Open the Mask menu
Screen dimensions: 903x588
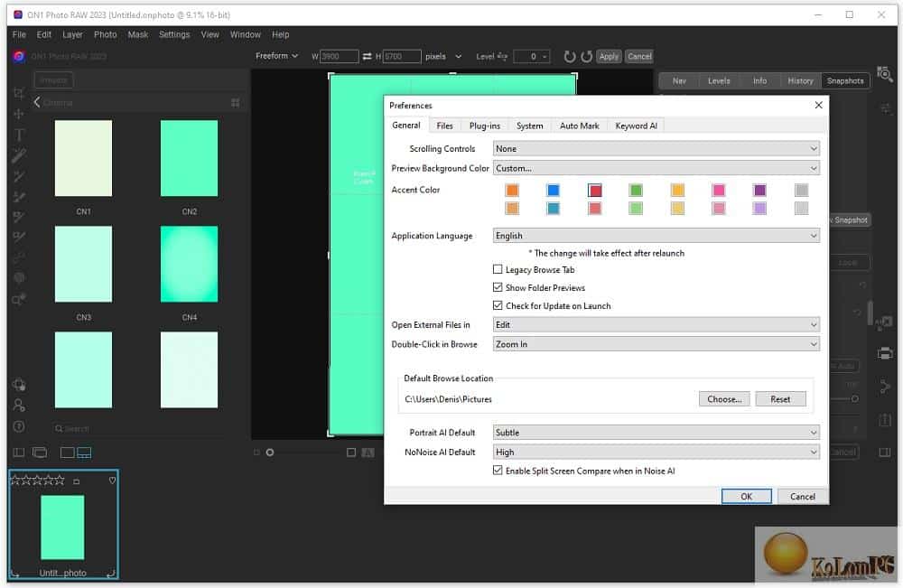tap(138, 34)
